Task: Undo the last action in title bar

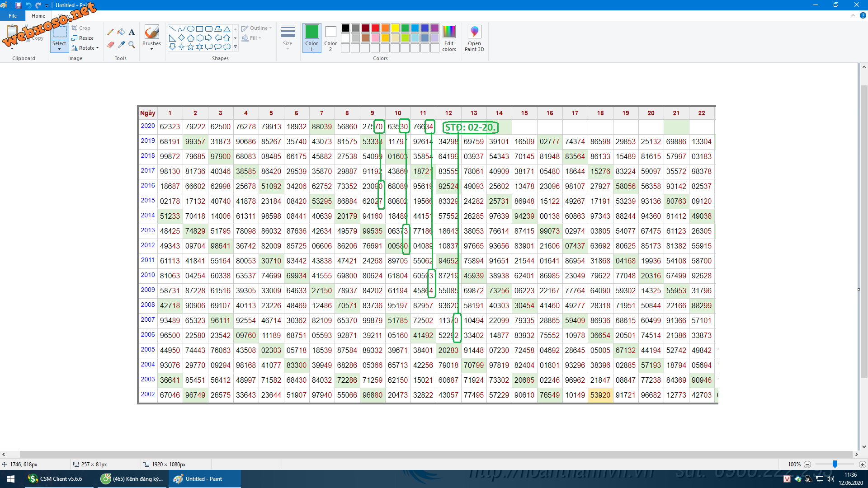Action: 28,5
